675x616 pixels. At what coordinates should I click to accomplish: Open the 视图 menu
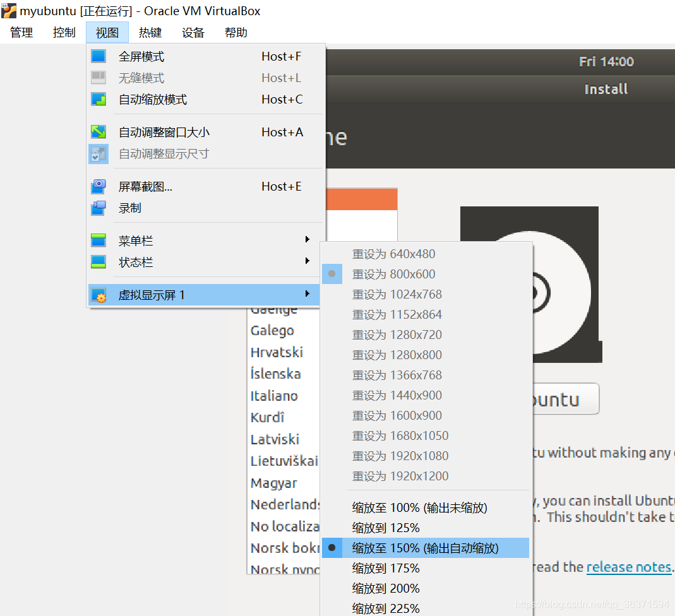tap(107, 33)
